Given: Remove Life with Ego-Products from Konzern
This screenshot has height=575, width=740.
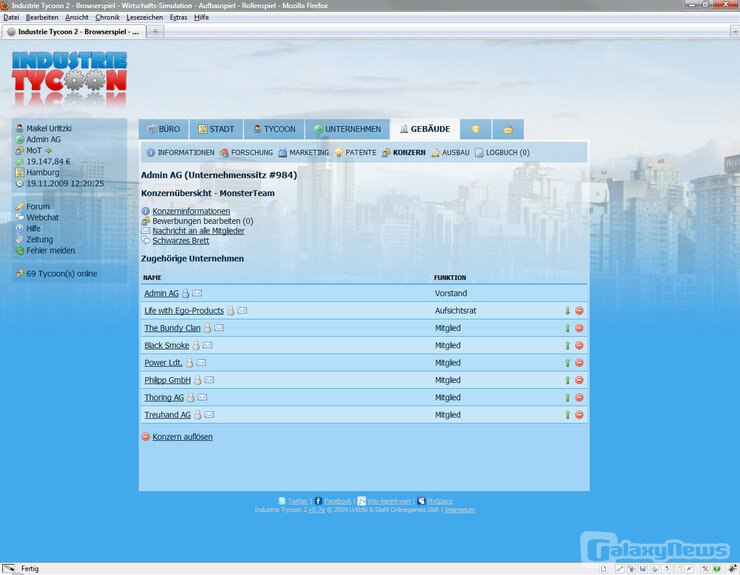Looking at the screenshot, I should click(580, 311).
